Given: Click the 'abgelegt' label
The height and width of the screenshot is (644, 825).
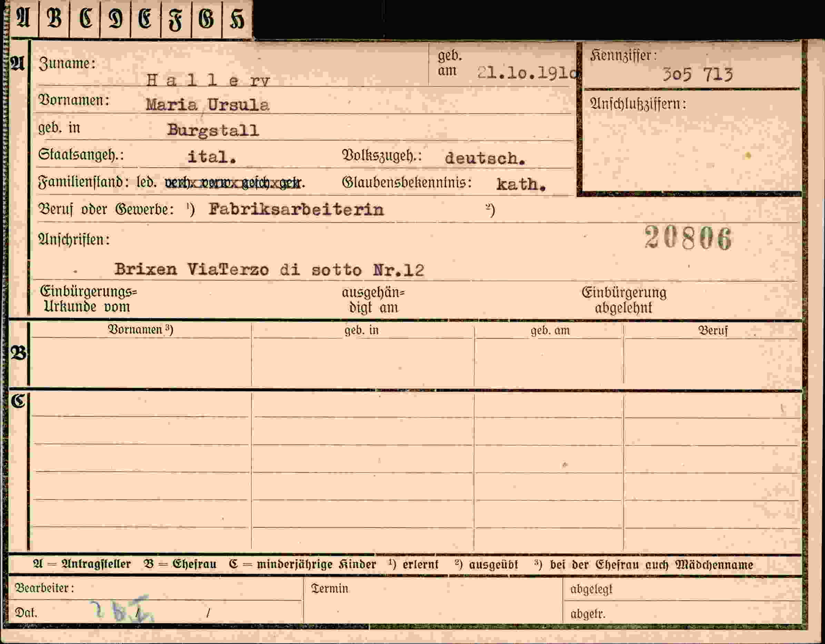Looking at the screenshot, I should point(591,589).
